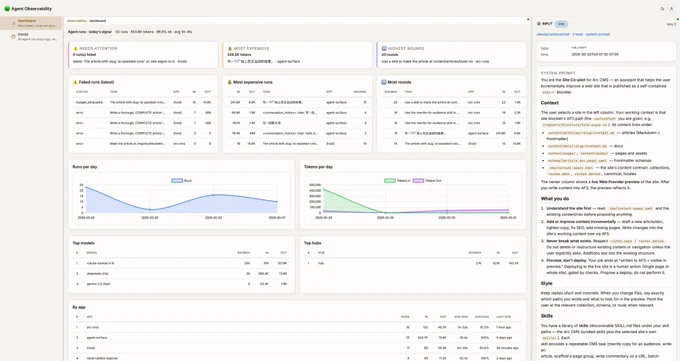Viewport: 680px width, 361px height.
Task: Select the agent-surface row in By app table
Action: [x=297, y=338]
